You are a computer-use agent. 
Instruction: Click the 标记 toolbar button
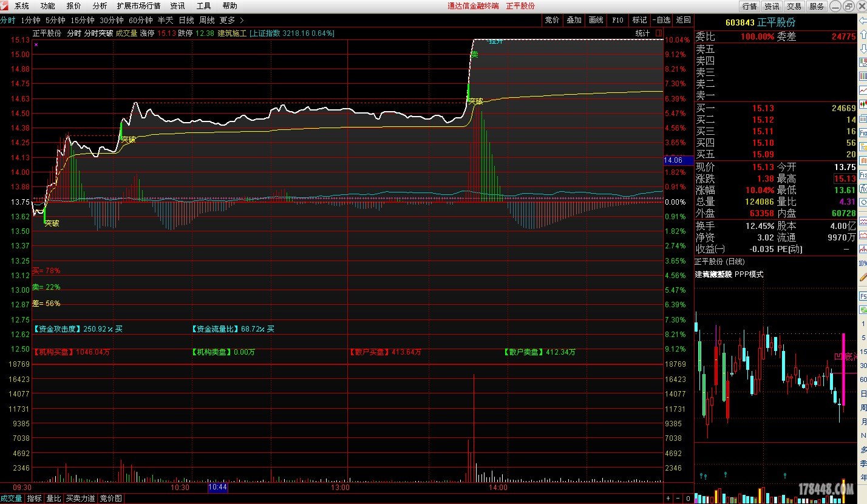(639, 19)
